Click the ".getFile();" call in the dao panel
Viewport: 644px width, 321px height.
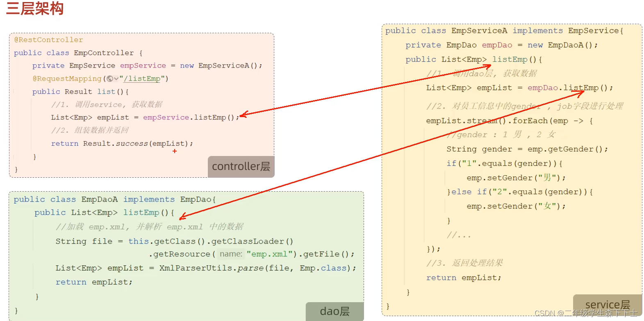pos(327,254)
